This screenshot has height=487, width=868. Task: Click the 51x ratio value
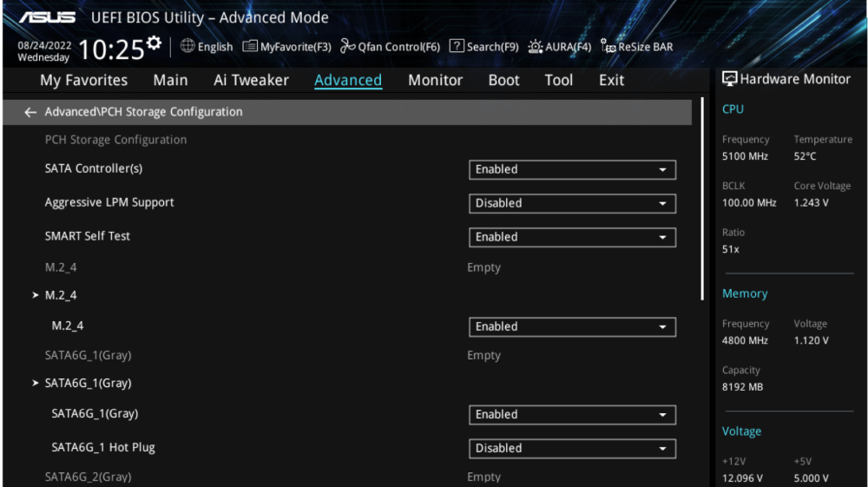[x=731, y=250]
